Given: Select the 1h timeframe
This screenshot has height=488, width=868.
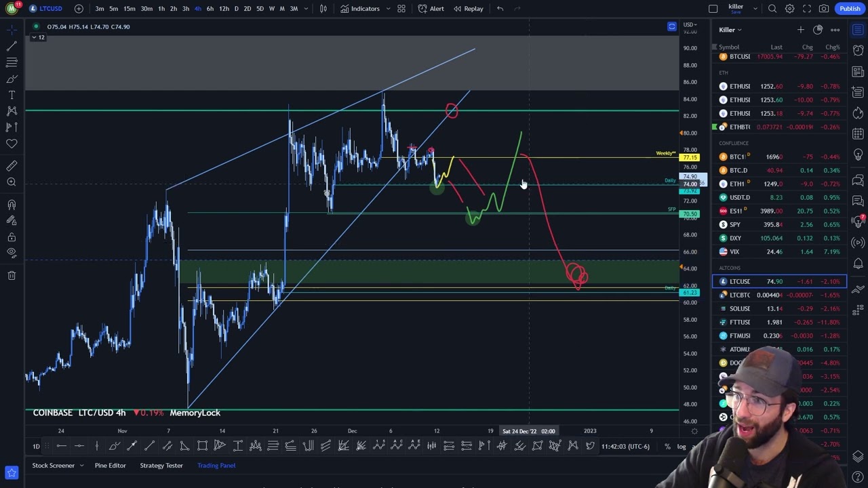Looking at the screenshot, I should tap(161, 9).
